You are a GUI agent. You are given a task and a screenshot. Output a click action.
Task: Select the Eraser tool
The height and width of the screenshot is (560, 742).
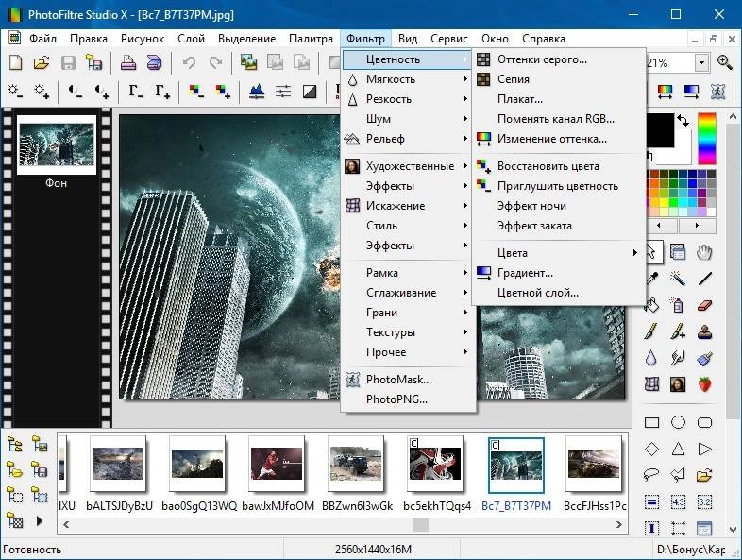point(704,305)
